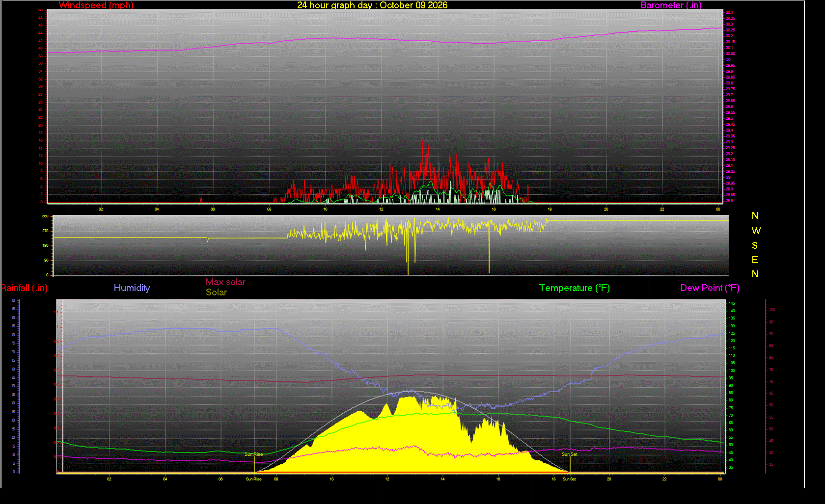
Task: Click the "Dew Point (°F)" label
Action: click(710, 288)
